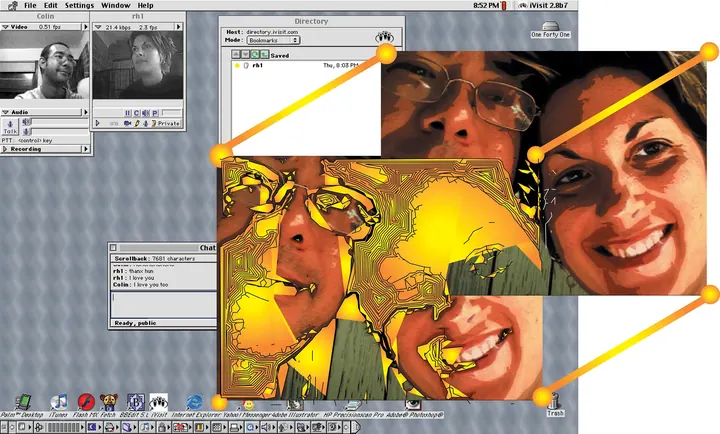This screenshot has width=720, height=434.
Task: Click 'Colin : I love you too' chat line
Action: [141, 285]
